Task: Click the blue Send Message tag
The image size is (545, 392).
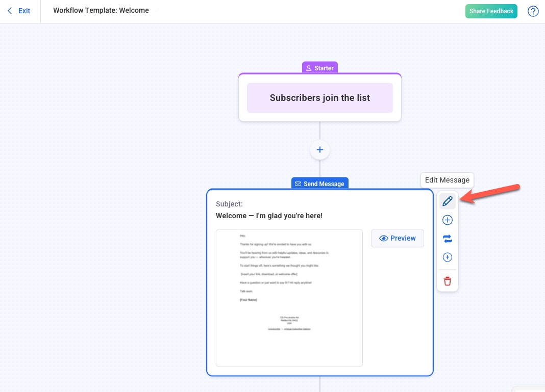Action: (320, 184)
